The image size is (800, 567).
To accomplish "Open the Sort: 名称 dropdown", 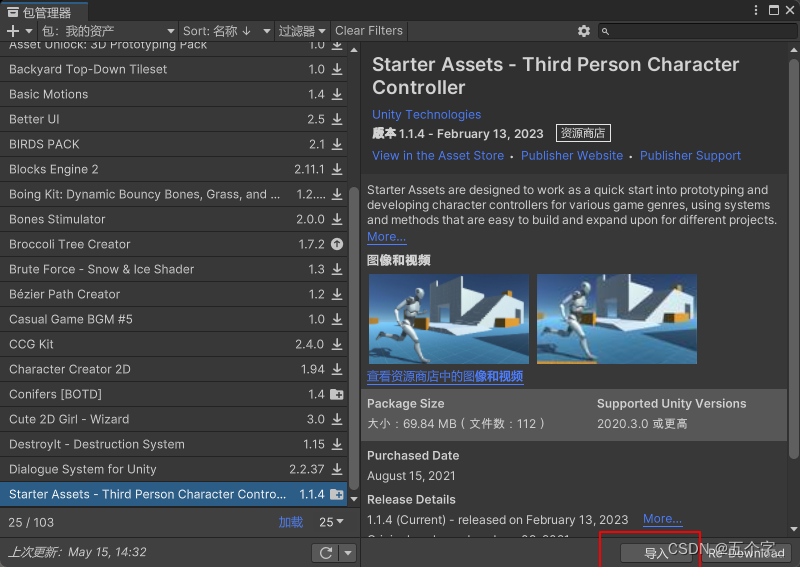I will coord(226,31).
